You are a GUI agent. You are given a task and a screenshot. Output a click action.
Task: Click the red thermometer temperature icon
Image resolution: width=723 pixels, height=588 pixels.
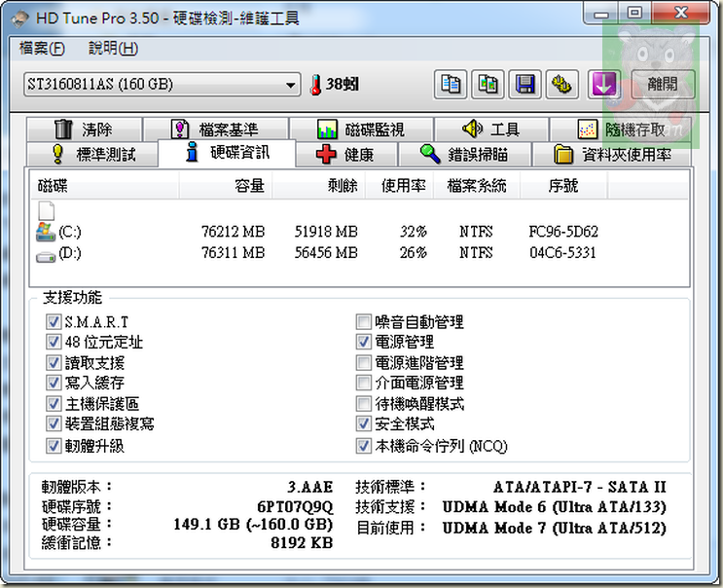(x=316, y=85)
